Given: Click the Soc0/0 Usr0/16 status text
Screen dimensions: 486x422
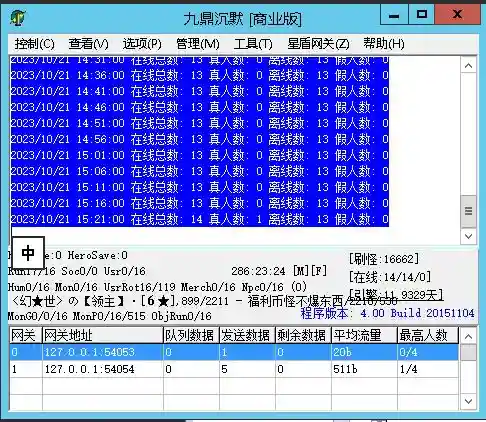Looking at the screenshot, I should [x=103, y=271].
